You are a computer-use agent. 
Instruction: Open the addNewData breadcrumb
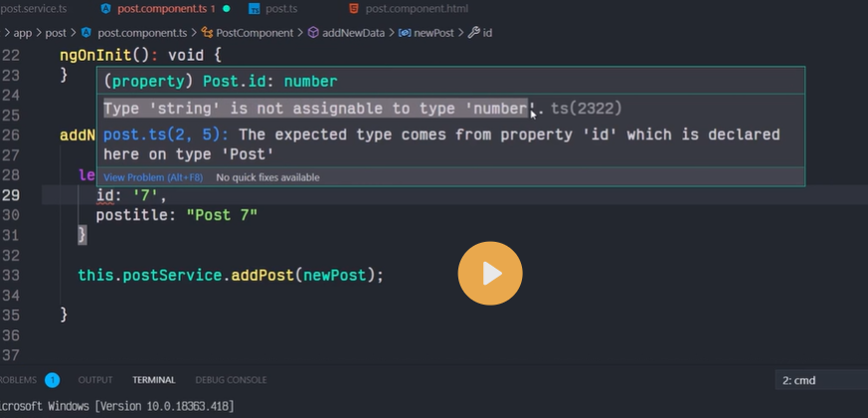click(353, 33)
